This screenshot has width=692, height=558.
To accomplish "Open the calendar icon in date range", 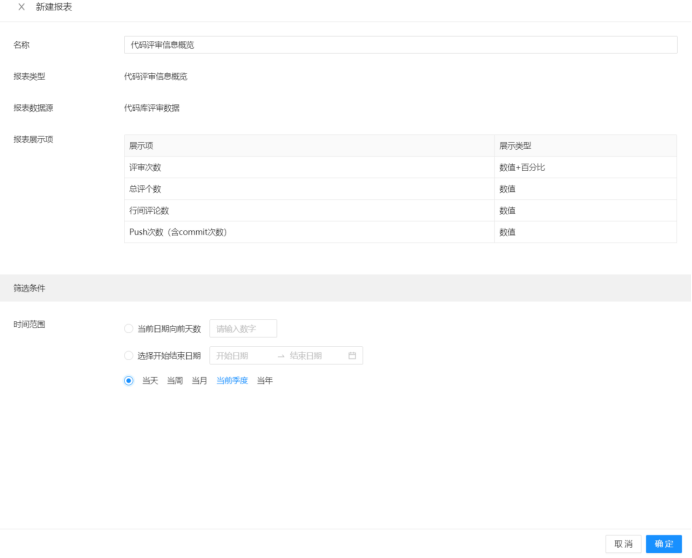I will tap(352, 355).
